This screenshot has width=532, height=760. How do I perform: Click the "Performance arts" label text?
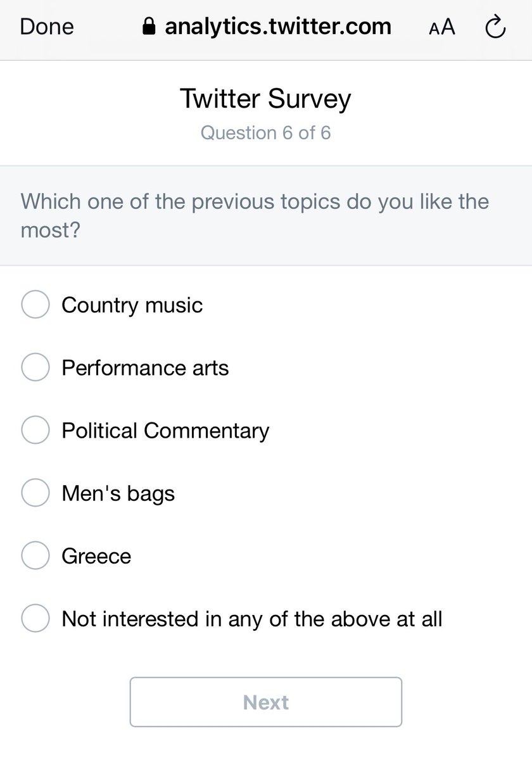point(145,367)
